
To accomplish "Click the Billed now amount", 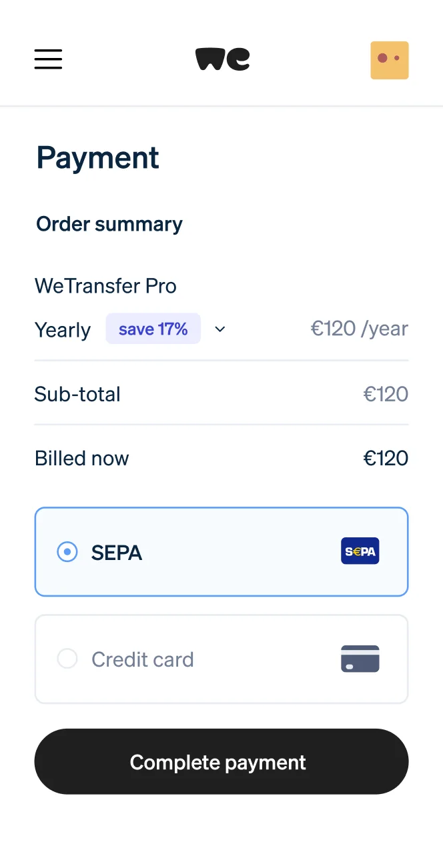I will pos(386,458).
